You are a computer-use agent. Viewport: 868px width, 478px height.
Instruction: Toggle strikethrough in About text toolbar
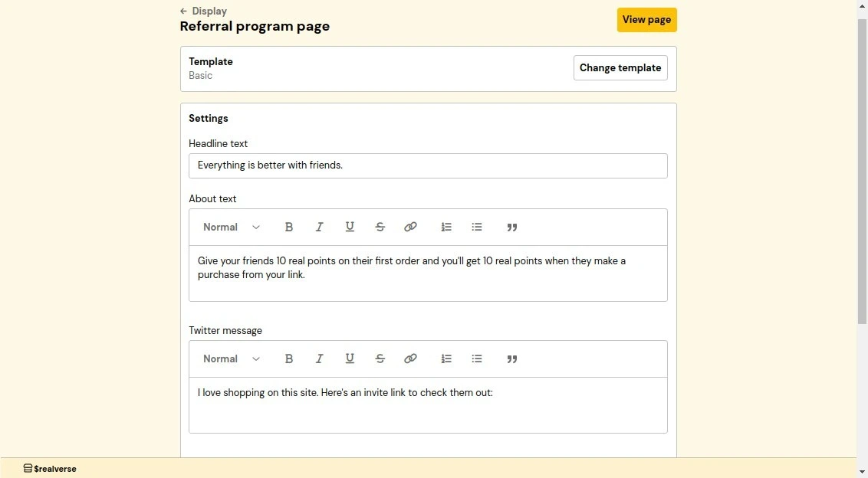point(380,228)
